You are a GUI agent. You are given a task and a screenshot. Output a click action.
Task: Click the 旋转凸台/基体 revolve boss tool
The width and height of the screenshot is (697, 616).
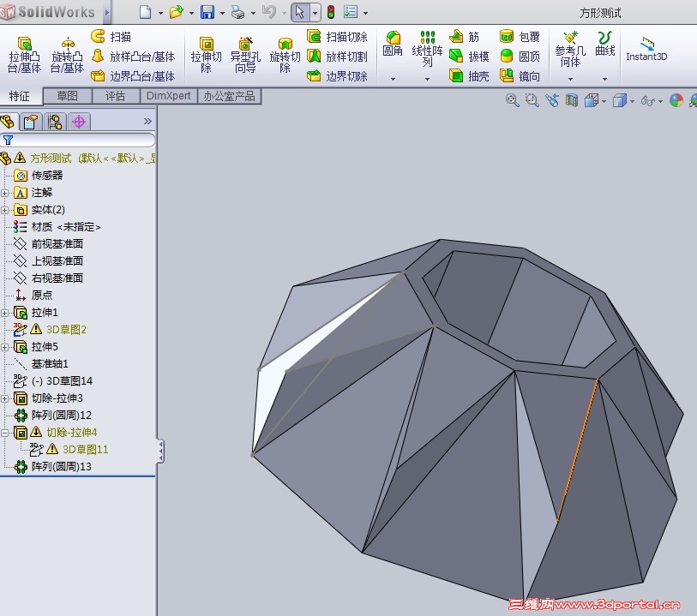coord(67,55)
